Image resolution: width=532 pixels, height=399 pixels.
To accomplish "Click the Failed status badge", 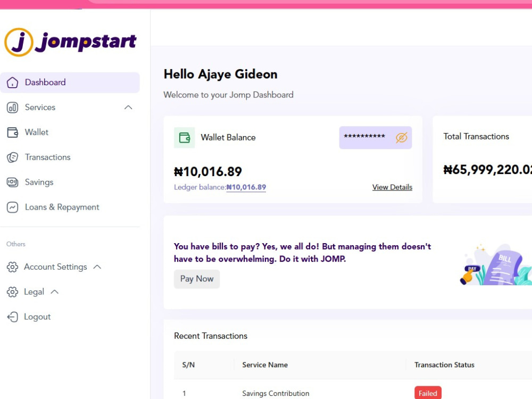I will point(428,393).
